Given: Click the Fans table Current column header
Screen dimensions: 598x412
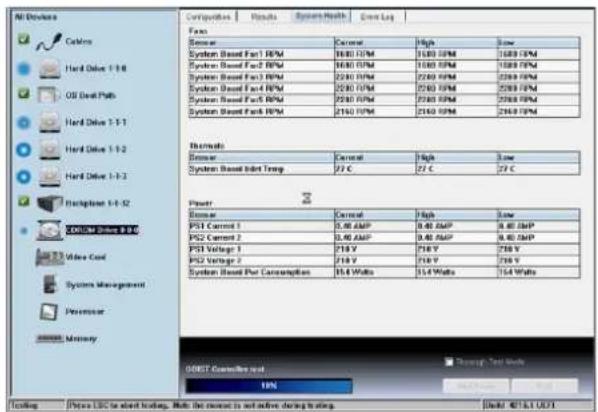Looking at the screenshot, I should pos(375,43).
